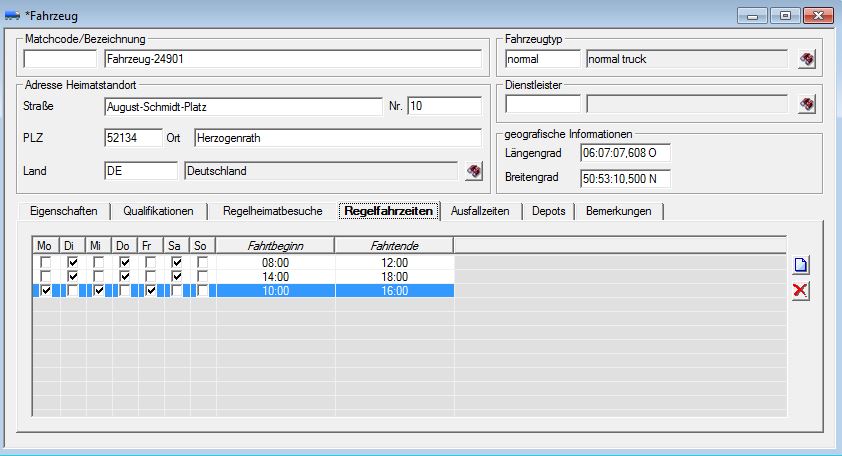The width and height of the screenshot is (842, 456).
Task: Focus the PLZ field containing 52134
Action: point(133,138)
